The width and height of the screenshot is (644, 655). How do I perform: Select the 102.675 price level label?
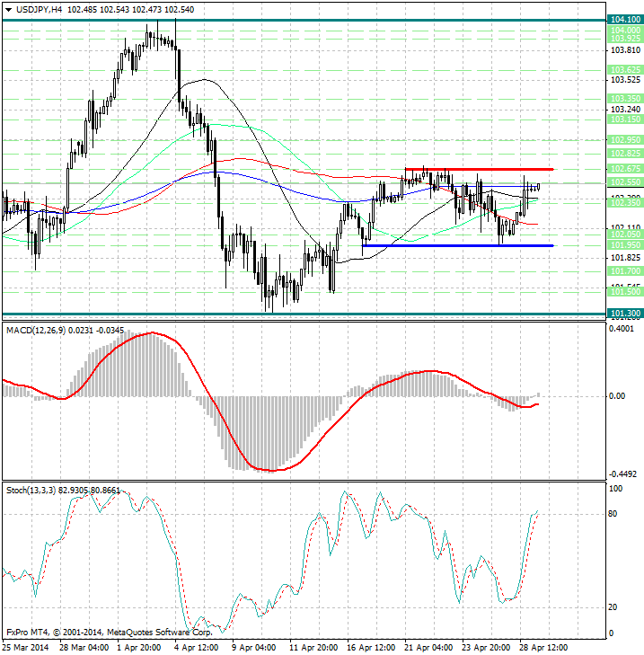click(x=625, y=169)
